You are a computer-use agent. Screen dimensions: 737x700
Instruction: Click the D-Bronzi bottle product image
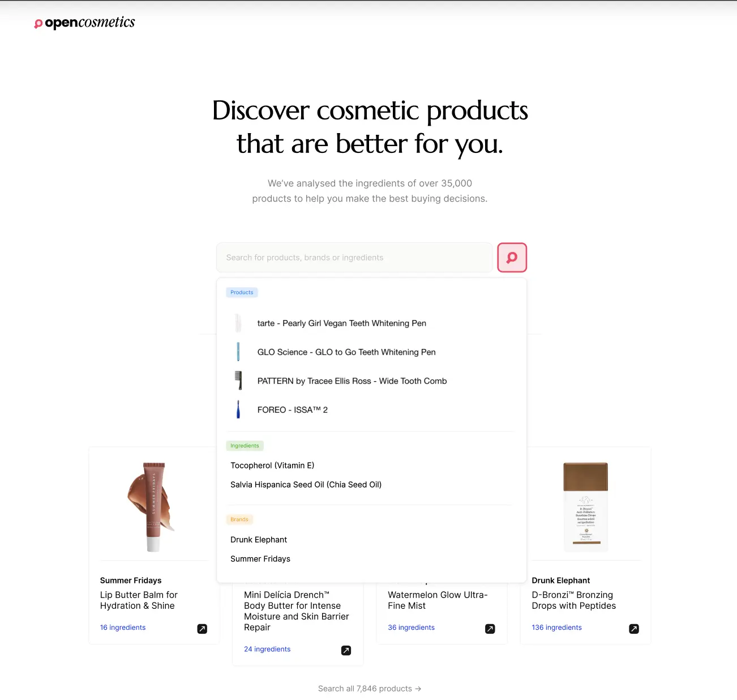coord(586,507)
